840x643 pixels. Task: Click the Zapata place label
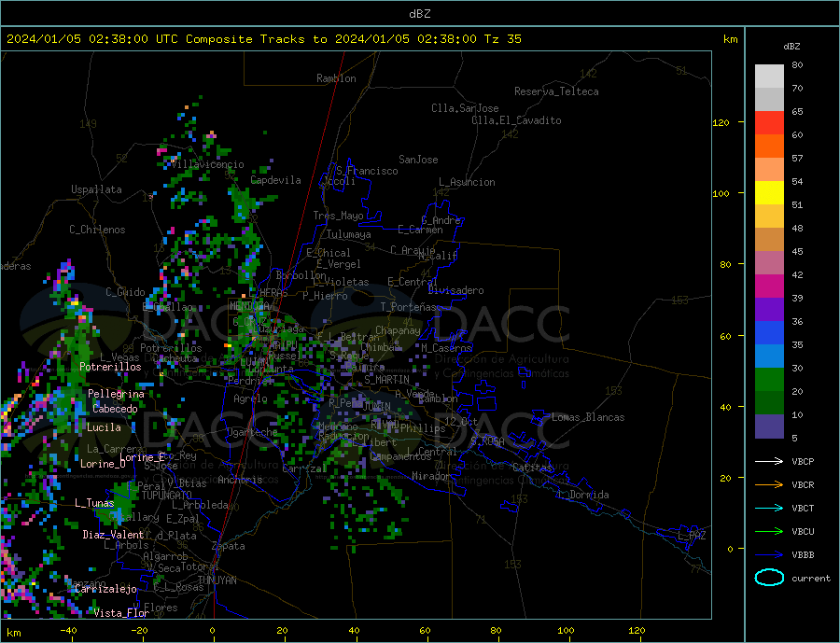pos(229,546)
